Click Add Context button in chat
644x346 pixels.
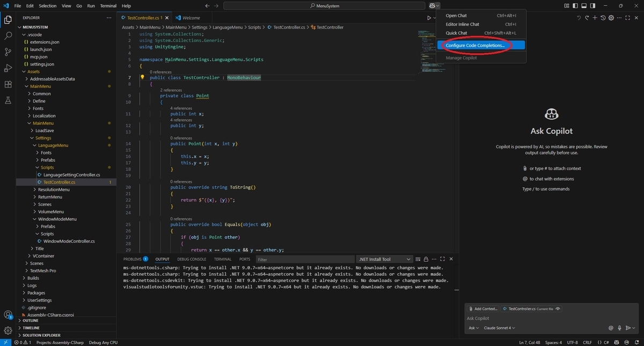point(483,309)
